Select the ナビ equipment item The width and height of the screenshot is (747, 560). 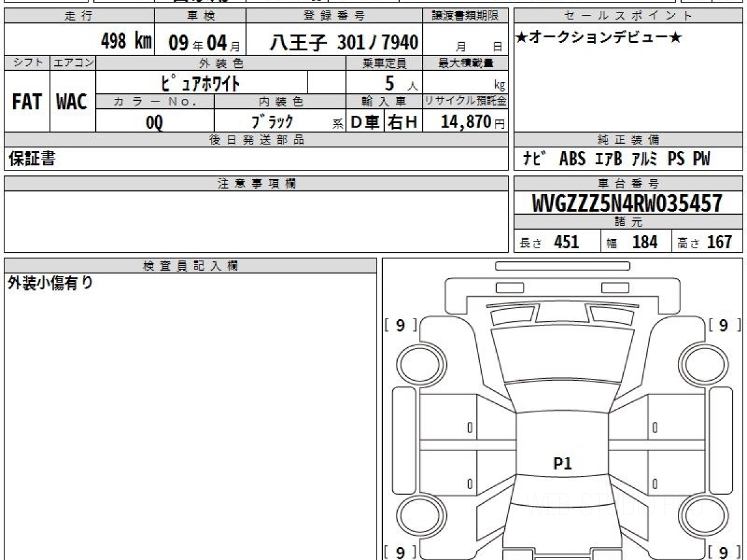[535, 159]
